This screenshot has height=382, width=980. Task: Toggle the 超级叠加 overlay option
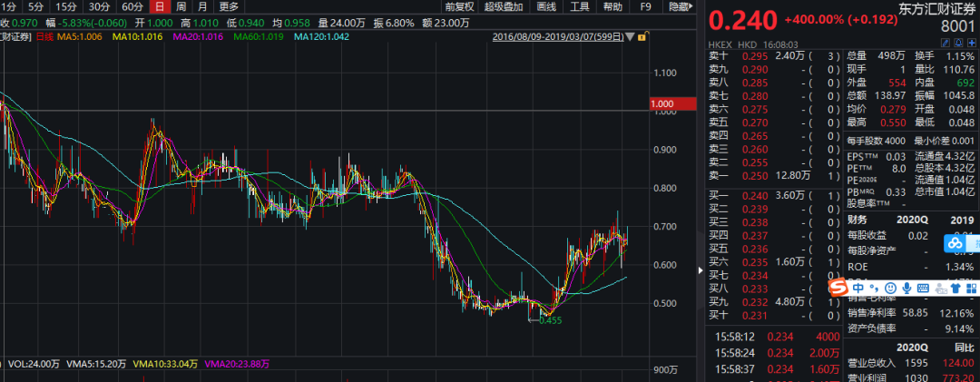point(505,6)
